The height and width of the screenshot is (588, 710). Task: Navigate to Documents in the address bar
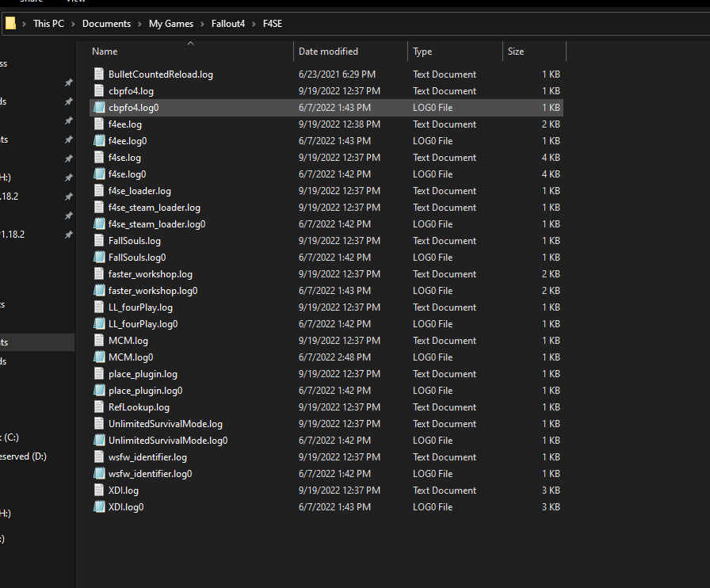tap(106, 24)
